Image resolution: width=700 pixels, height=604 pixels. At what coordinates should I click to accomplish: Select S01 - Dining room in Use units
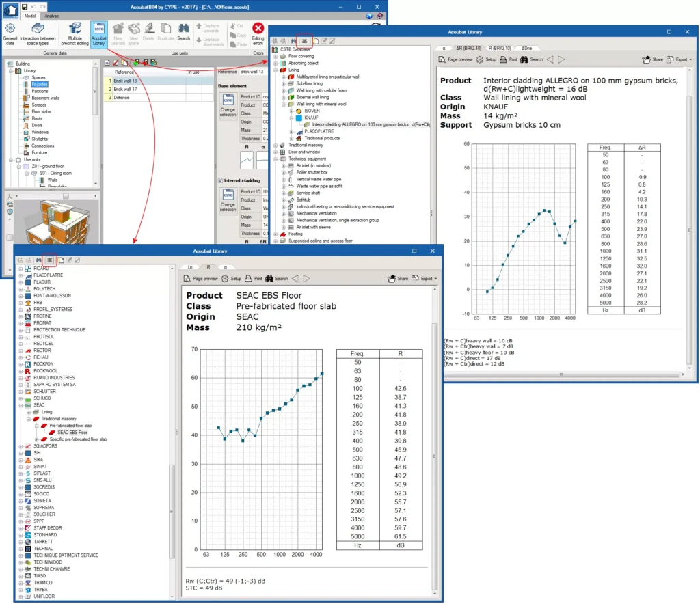coord(55,173)
